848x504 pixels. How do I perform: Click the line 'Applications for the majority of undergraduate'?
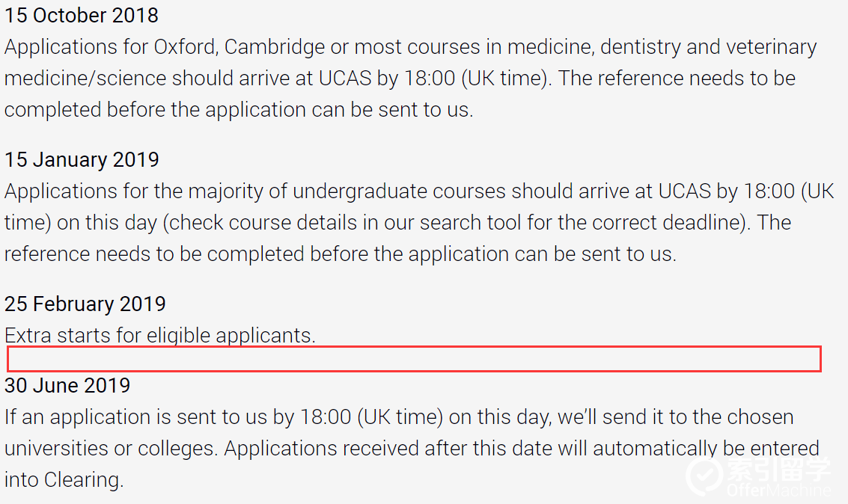coord(419,191)
